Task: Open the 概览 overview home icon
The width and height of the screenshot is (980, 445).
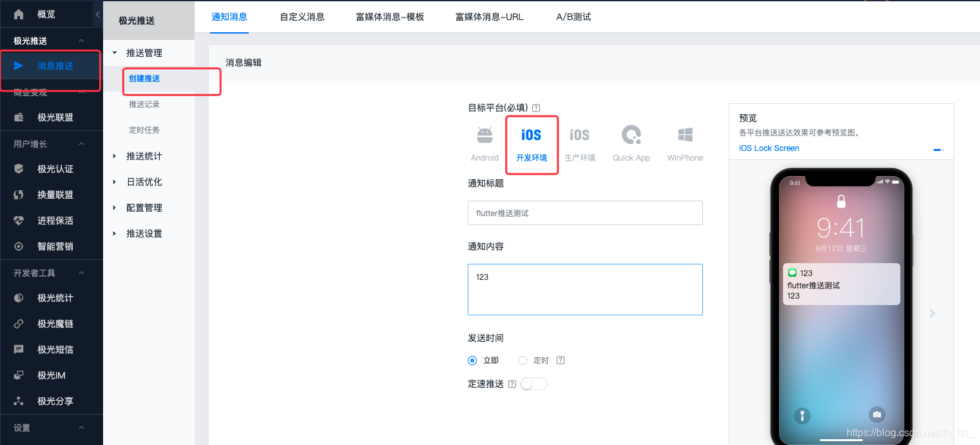Action: pyautogui.click(x=19, y=14)
